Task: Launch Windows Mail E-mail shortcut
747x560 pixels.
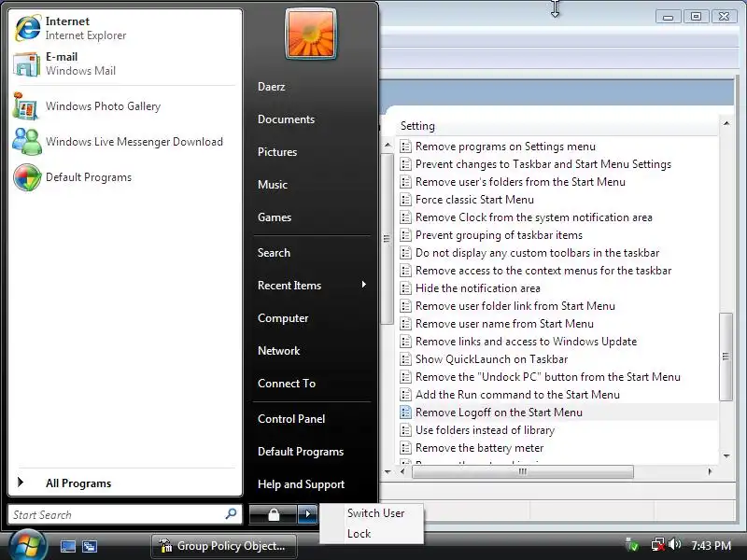Action: click(124, 63)
